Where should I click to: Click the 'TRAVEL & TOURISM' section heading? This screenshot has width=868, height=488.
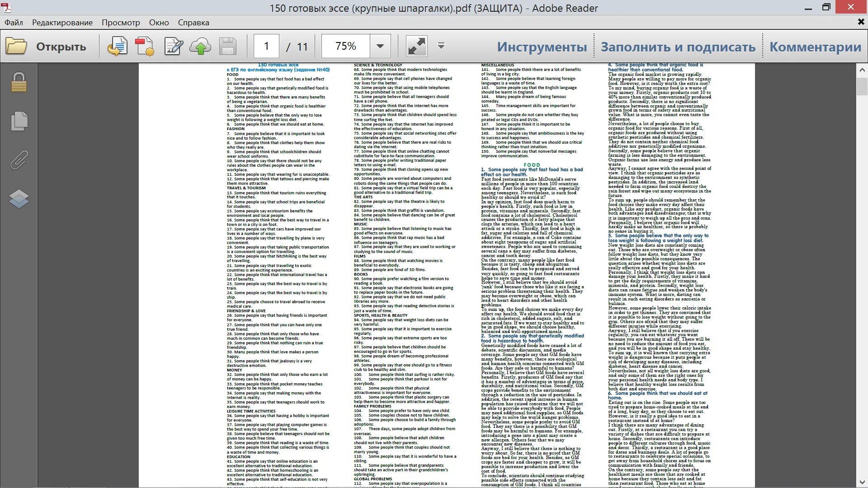point(246,188)
